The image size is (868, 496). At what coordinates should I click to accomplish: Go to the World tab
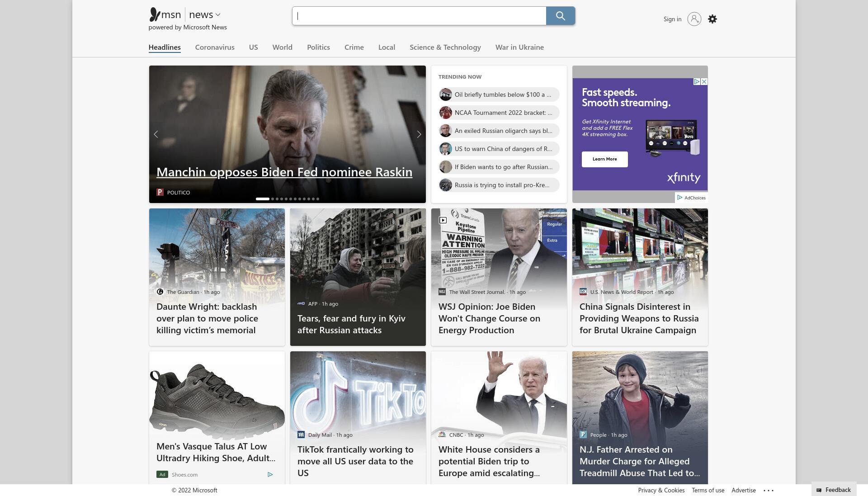click(x=283, y=47)
